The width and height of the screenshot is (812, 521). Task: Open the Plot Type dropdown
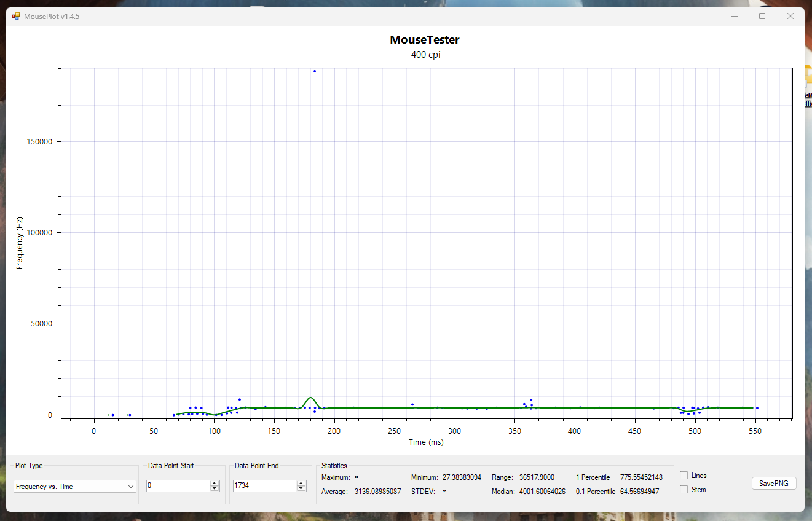[74, 486]
